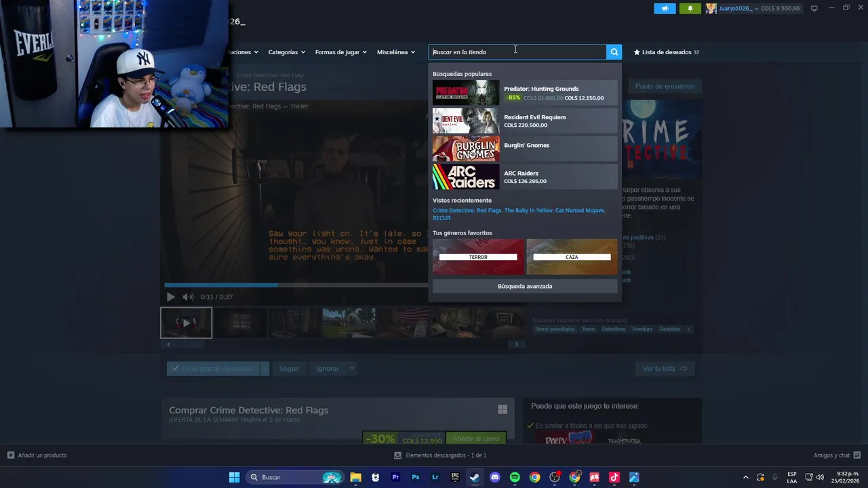Open Windows Start menu
This screenshot has height=488, width=868.
(234, 477)
